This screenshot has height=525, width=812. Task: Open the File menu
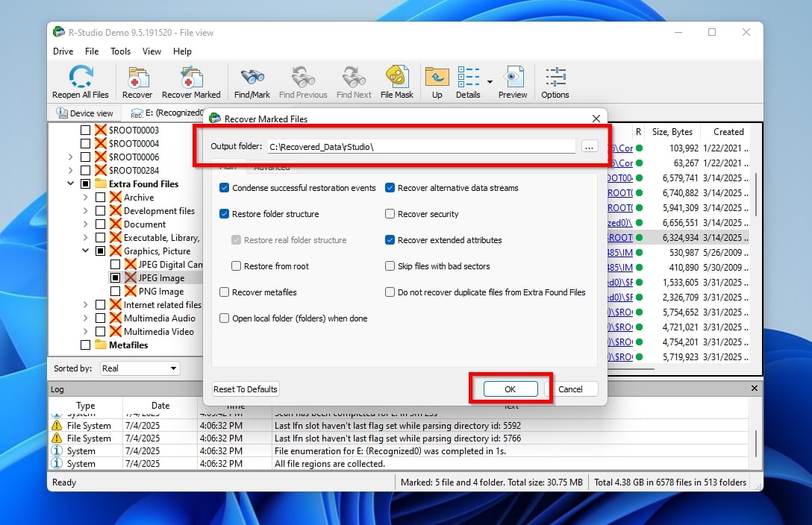[92, 51]
